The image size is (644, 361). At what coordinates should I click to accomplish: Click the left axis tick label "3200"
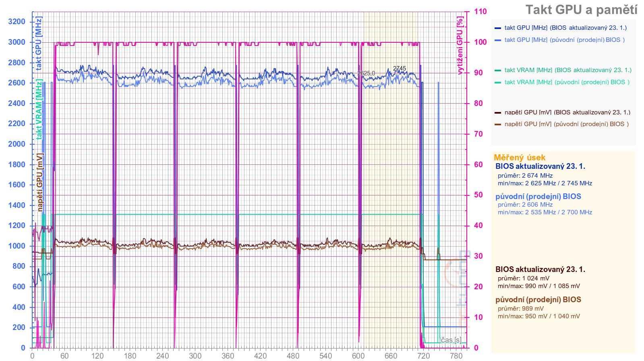pos(17,22)
